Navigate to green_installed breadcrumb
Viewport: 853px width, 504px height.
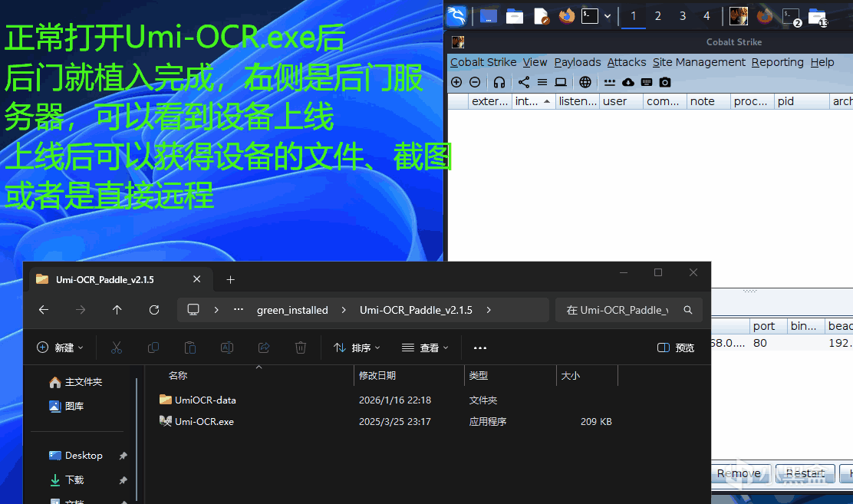click(x=292, y=310)
